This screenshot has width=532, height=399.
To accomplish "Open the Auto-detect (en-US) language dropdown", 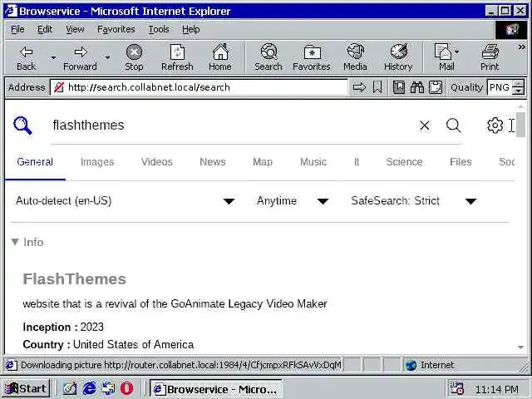I will point(126,201).
